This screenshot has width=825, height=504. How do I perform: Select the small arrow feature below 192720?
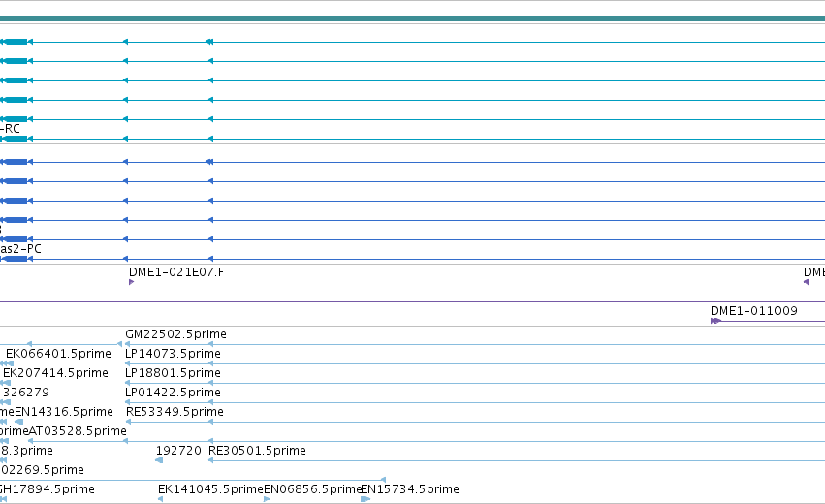(x=159, y=460)
